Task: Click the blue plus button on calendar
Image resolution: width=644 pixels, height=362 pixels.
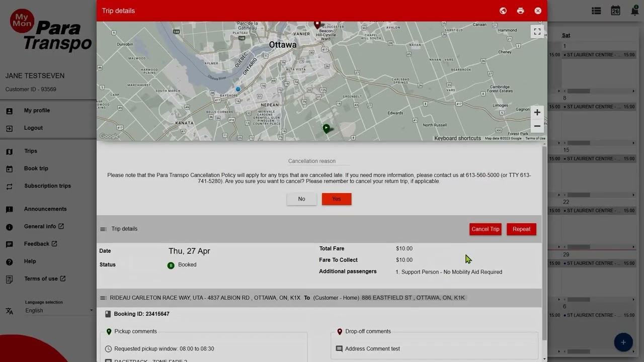Action: (x=623, y=342)
